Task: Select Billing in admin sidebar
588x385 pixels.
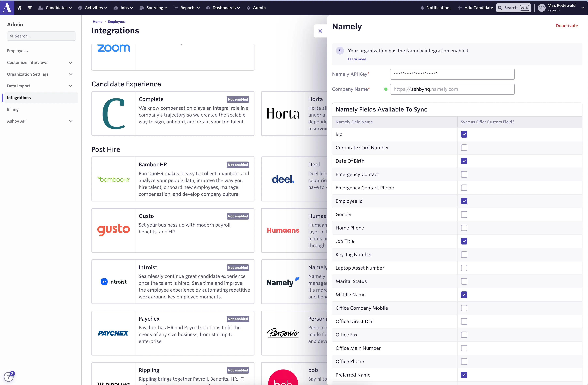Action: pos(13,109)
